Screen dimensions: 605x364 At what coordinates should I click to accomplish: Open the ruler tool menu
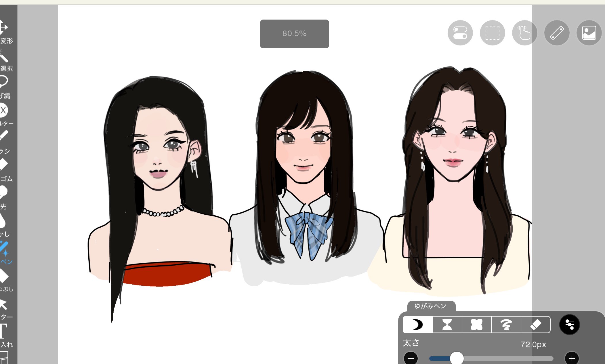point(557,33)
